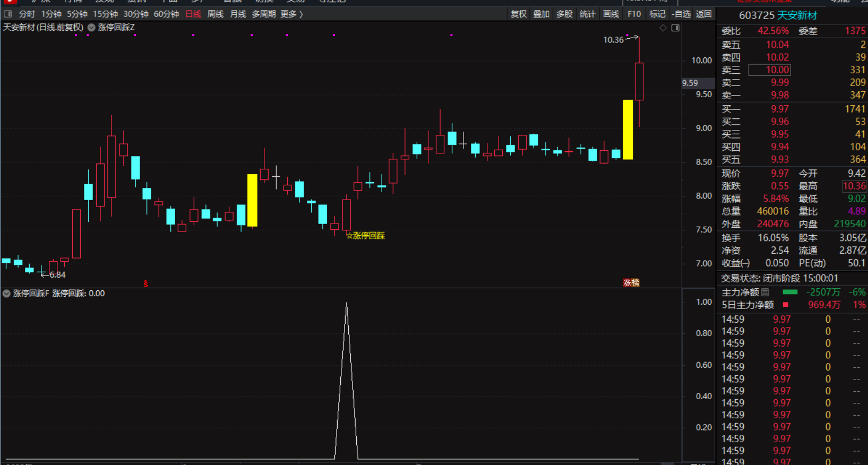Screen dimensions: 868x465
Task: Expand the 更多 timeframe options
Action: pos(291,14)
